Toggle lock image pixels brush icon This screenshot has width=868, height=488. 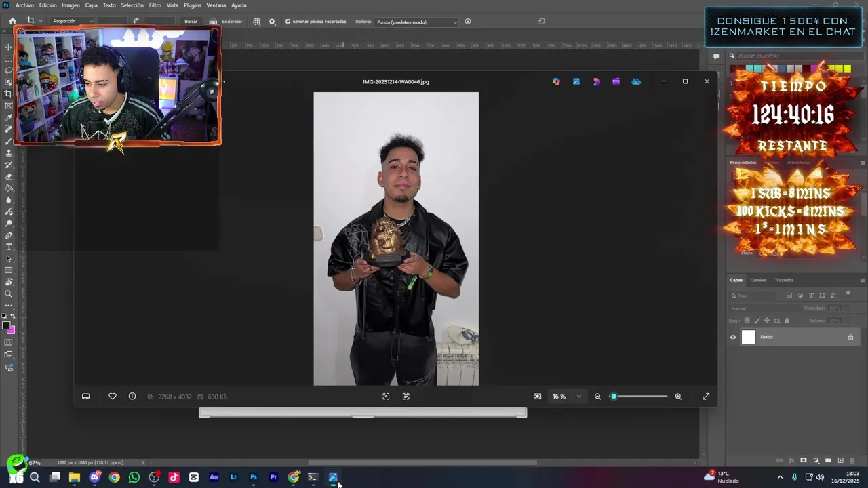(x=757, y=321)
